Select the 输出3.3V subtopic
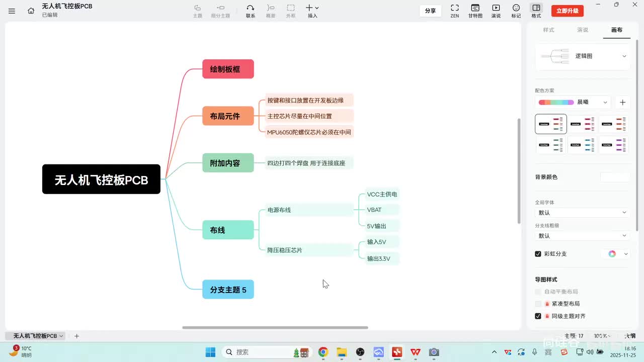Screen dimensions: 644x362 (x=382, y=258)
